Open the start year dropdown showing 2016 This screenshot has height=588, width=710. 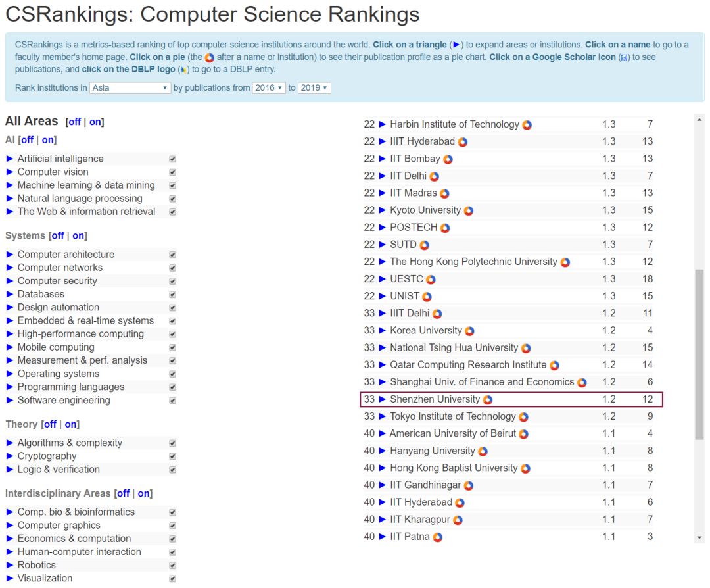(x=268, y=88)
